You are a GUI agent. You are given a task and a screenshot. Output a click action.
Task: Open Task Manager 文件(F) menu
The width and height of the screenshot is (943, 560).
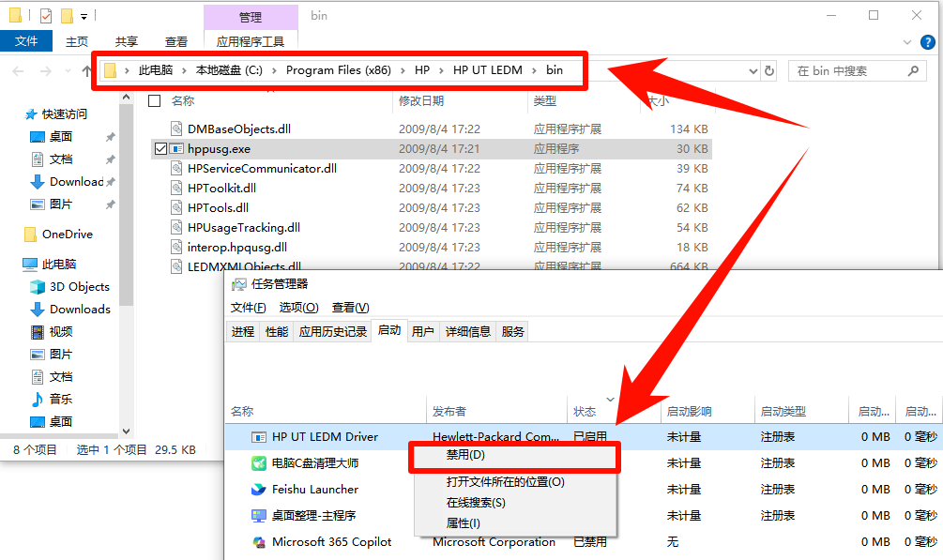249,308
